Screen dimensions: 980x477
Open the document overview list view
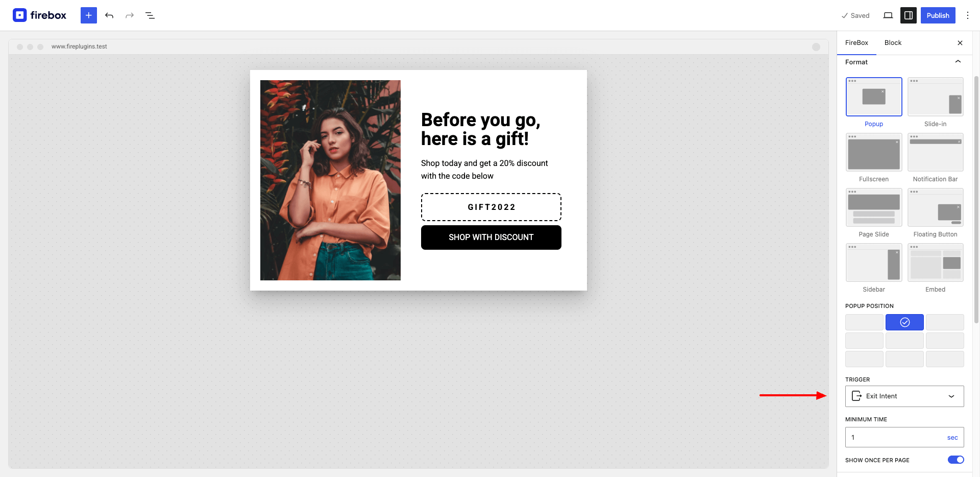[150, 15]
